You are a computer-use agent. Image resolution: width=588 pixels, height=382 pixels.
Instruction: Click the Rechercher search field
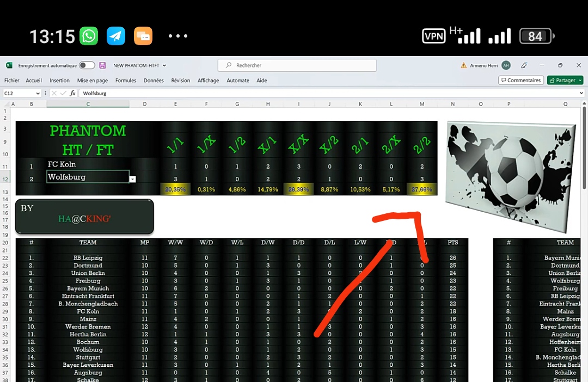(297, 65)
